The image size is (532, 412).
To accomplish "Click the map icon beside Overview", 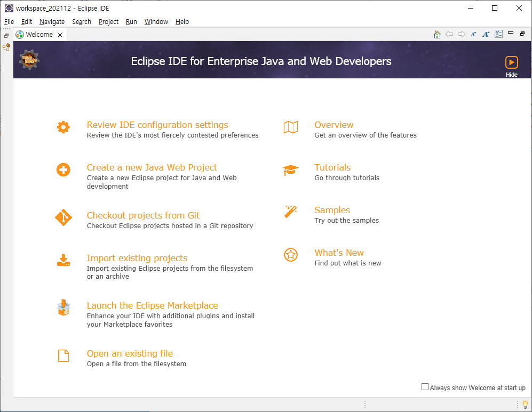I will pos(291,127).
